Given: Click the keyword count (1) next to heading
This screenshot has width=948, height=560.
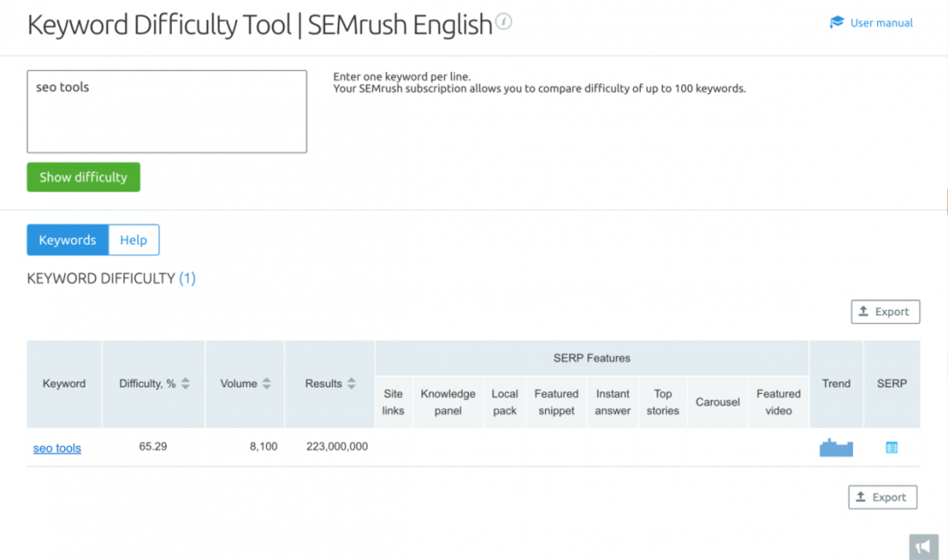Looking at the screenshot, I should pyautogui.click(x=187, y=278).
